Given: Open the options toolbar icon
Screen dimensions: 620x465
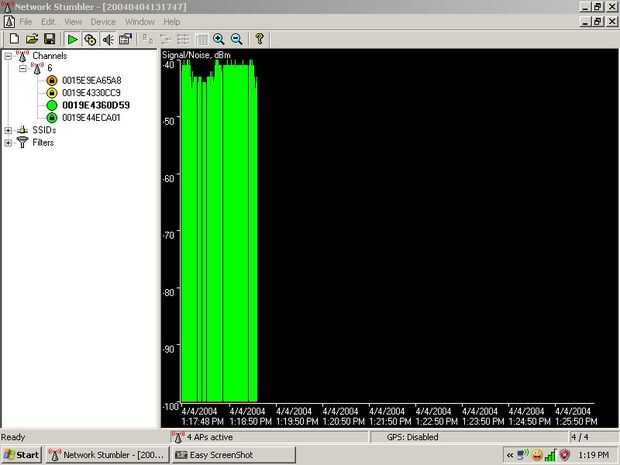Looking at the screenshot, I should [x=126, y=39].
